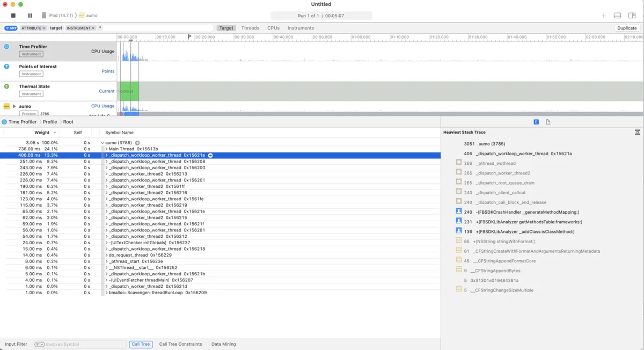Screen dimensions: 644x350
Task: Click the green Nominal thermal state block
Action: [129, 91]
